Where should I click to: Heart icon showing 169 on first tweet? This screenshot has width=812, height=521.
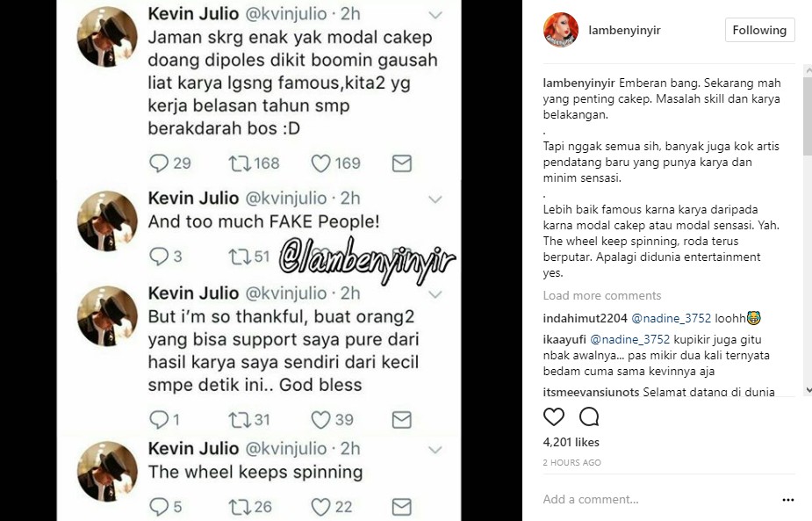pos(320,163)
